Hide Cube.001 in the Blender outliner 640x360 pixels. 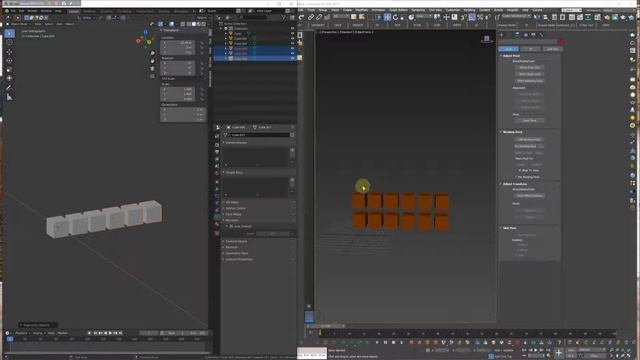tap(293, 38)
